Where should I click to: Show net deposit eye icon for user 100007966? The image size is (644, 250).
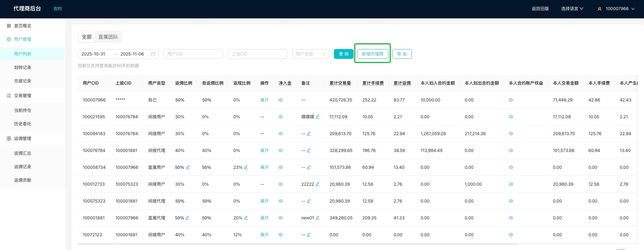[x=280, y=100]
